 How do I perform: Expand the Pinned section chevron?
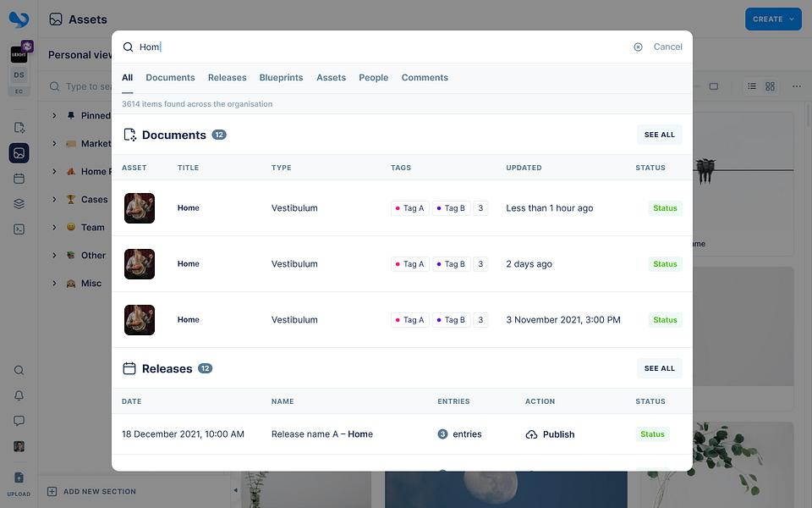pos(54,116)
